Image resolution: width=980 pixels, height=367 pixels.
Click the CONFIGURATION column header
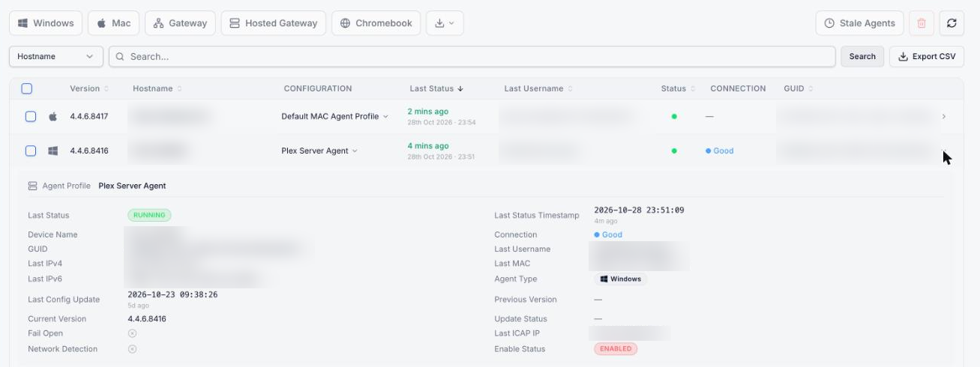[318, 88]
